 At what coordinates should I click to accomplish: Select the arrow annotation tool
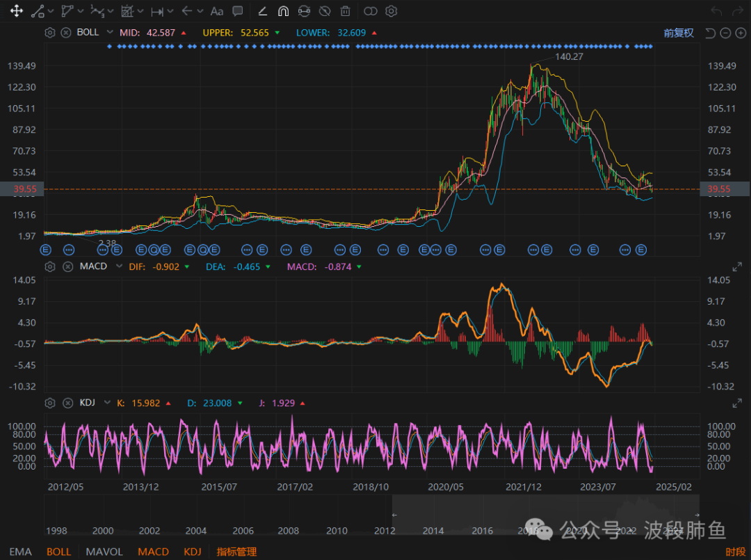[x=187, y=11]
